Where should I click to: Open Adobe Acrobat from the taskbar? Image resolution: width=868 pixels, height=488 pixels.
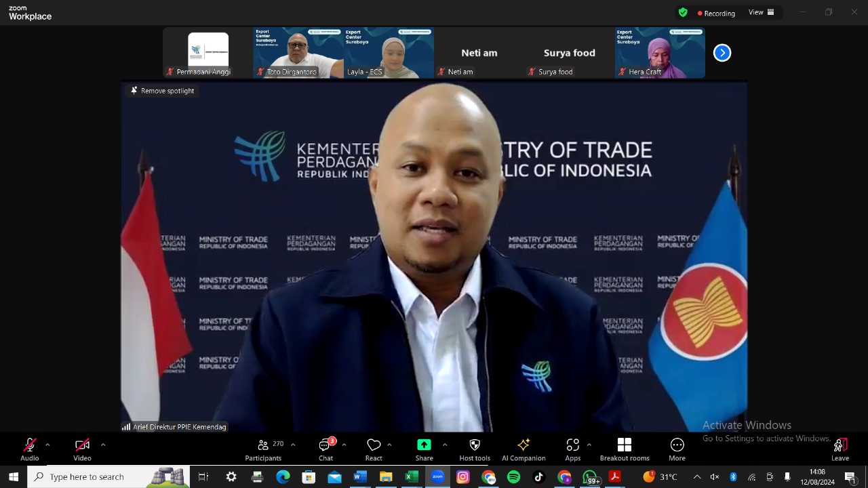(615, 477)
